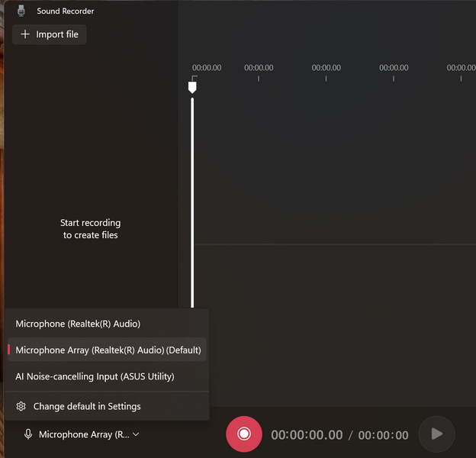
Task: Click the Microphone Array (R... device selector label
Action: click(84, 434)
